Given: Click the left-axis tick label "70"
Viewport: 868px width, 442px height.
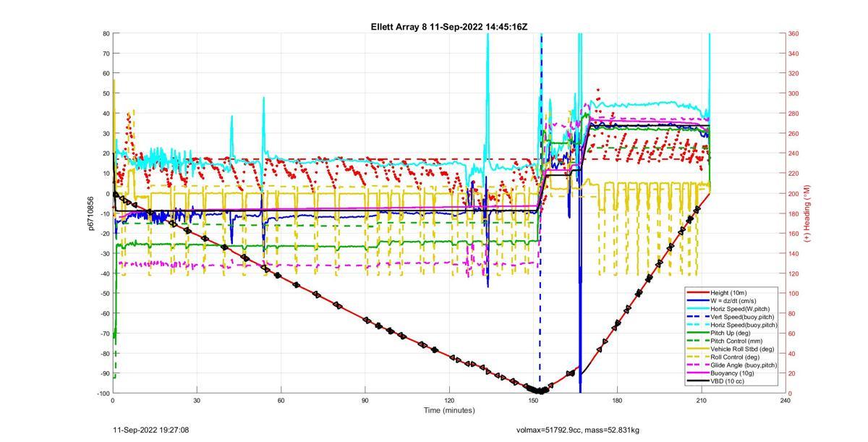Looking at the screenshot, I should (106, 54).
